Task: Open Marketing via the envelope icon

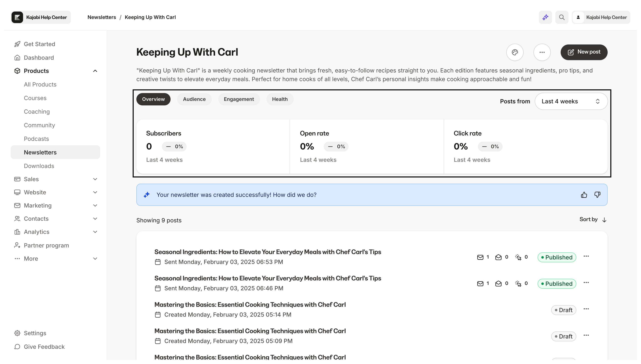Action: point(17,205)
